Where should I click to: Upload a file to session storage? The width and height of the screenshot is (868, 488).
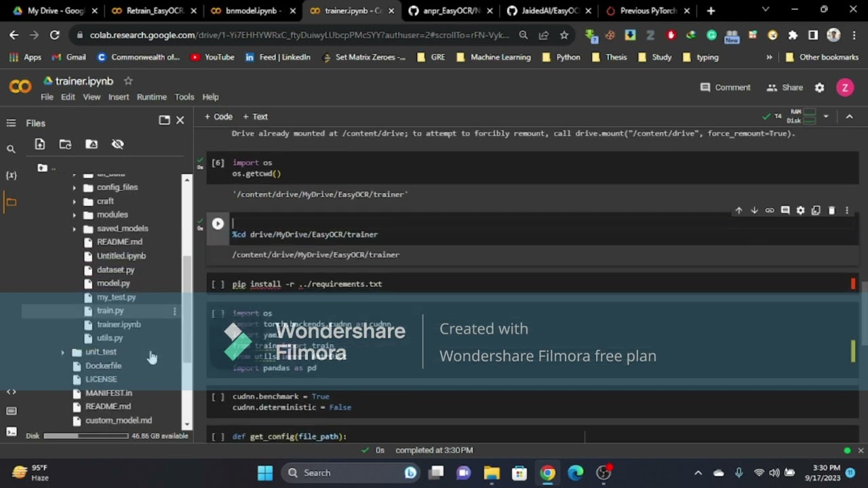[39, 144]
